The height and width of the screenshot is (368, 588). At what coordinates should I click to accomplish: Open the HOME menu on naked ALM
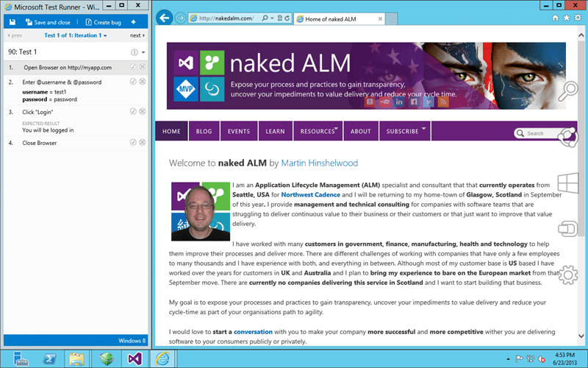point(171,131)
